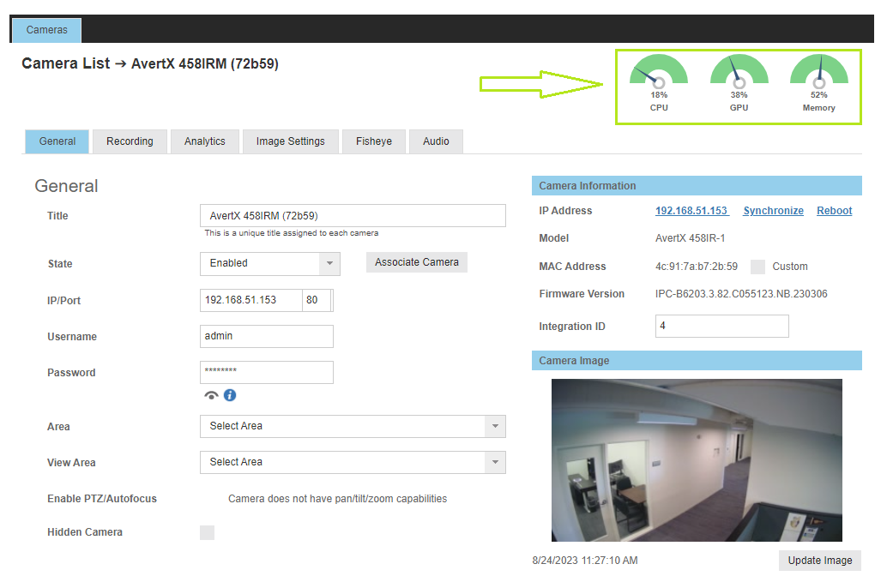
Task: Go to the Image Settings tab
Action: click(290, 141)
